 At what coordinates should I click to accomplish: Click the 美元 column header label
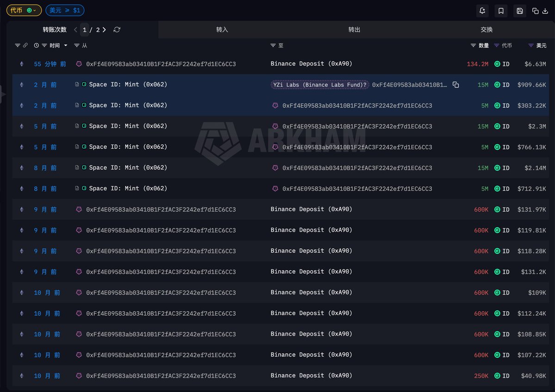pyautogui.click(x=541, y=45)
